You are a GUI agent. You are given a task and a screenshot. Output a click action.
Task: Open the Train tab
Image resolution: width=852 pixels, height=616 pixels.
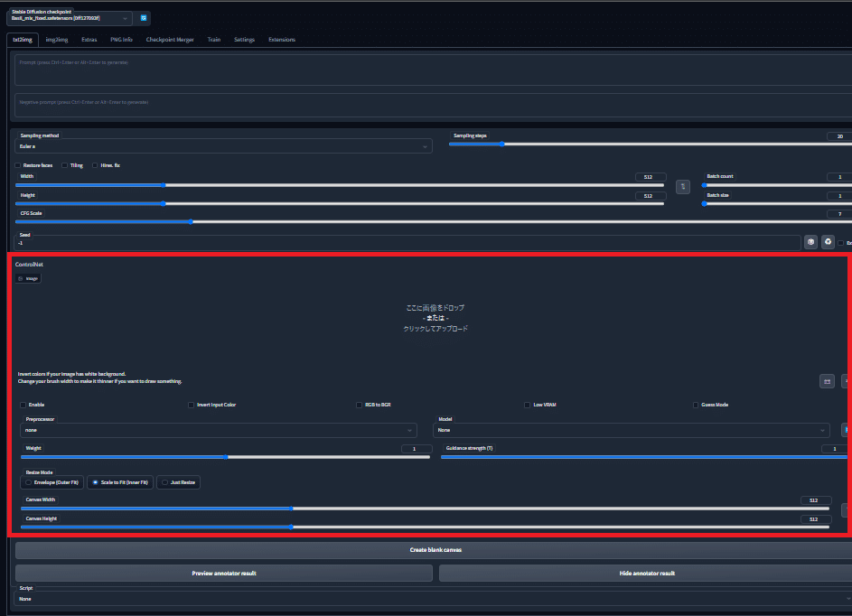click(x=214, y=40)
